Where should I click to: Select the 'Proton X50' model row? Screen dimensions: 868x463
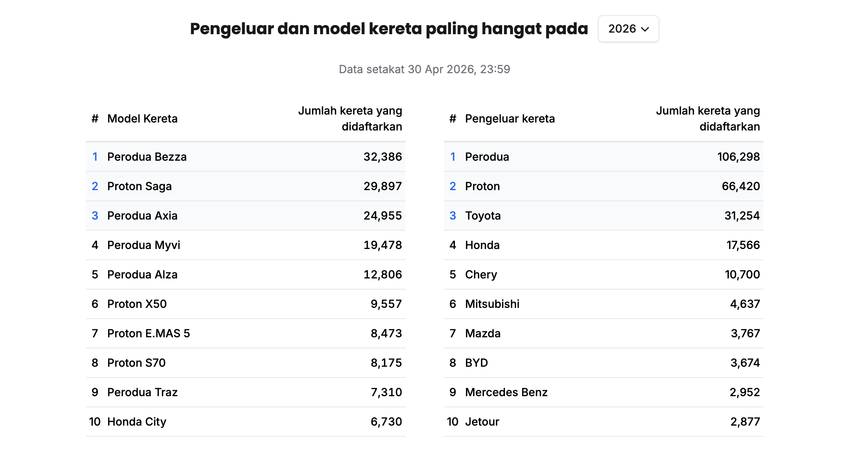click(246, 304)
